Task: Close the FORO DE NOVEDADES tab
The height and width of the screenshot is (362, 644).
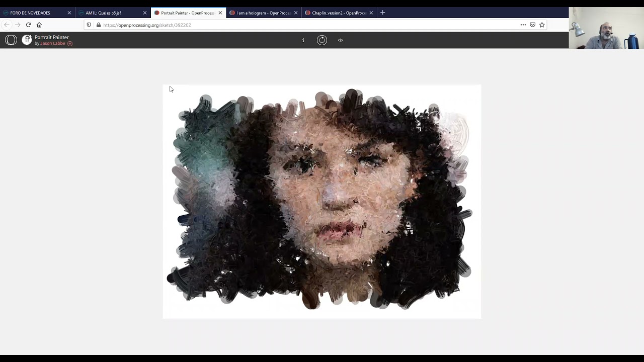Action: pyautogui.click(x=69, y=13)
